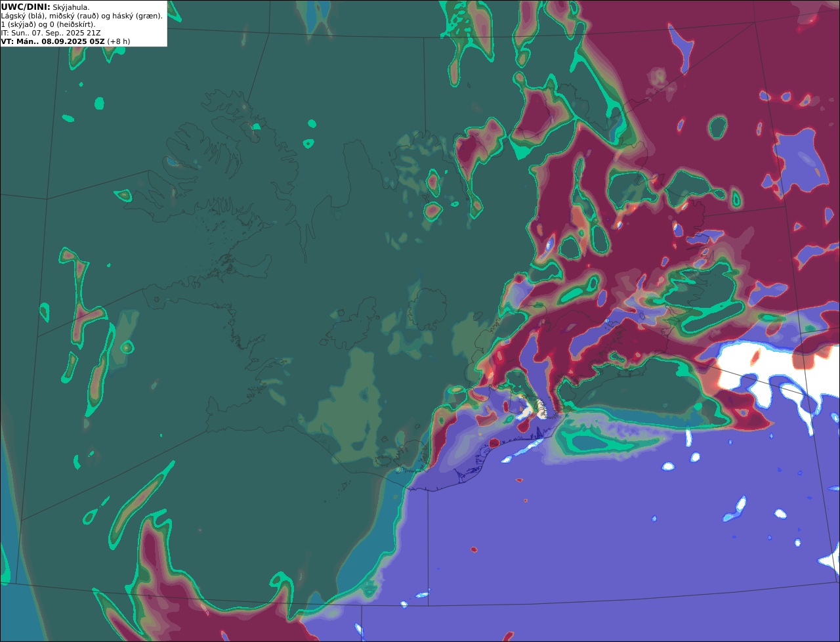Click the "1 (skýjað) og 0 (heiðskírt)." line

tap(48, 24)
